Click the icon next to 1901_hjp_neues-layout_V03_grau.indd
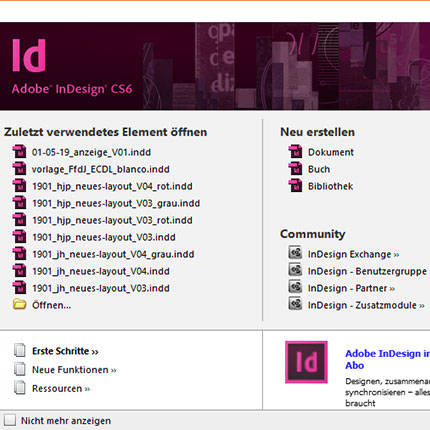This screenshot has height=430, width=430. coord(20,203)
